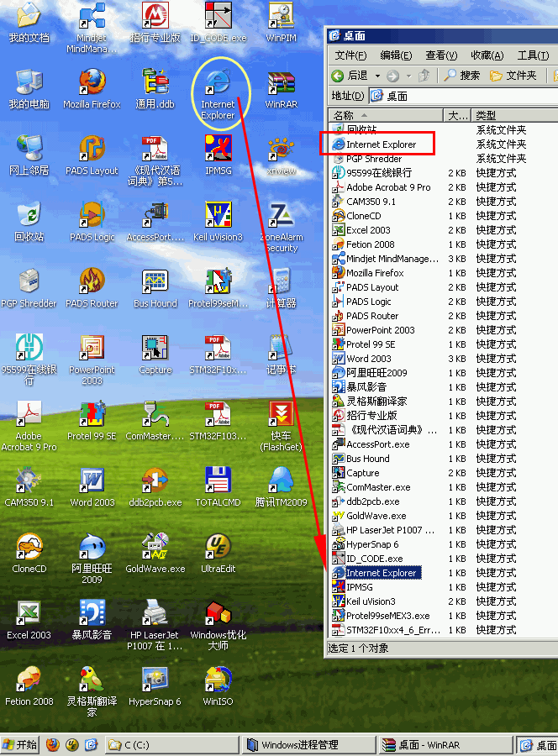
Task: Open the TOTALCMD desktop shortcut
Action: (218, 487)
